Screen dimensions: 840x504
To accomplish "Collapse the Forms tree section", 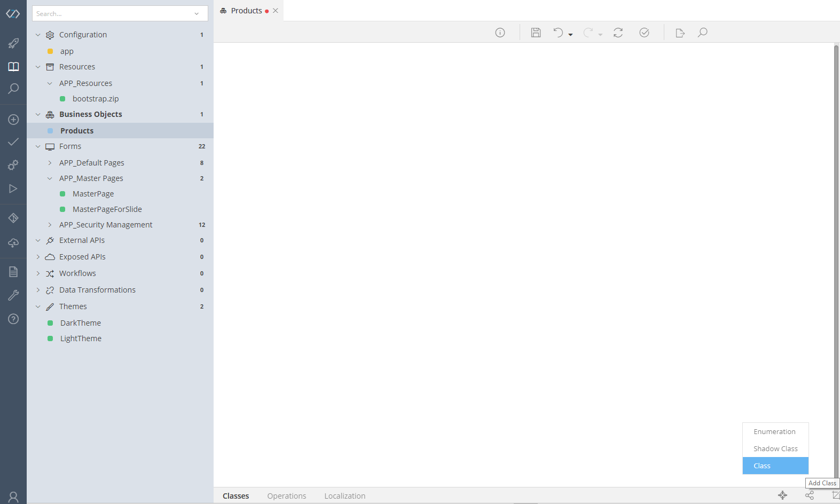I will [x=38, y=146].
